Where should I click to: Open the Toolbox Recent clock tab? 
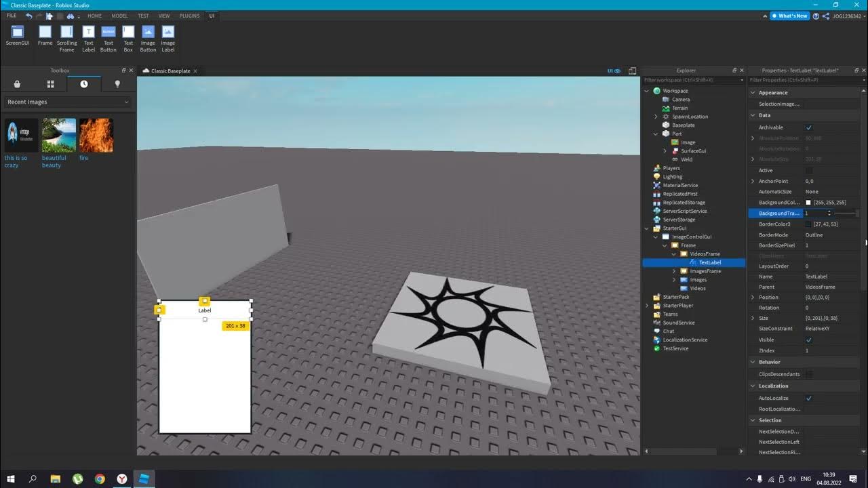point(84,84)
